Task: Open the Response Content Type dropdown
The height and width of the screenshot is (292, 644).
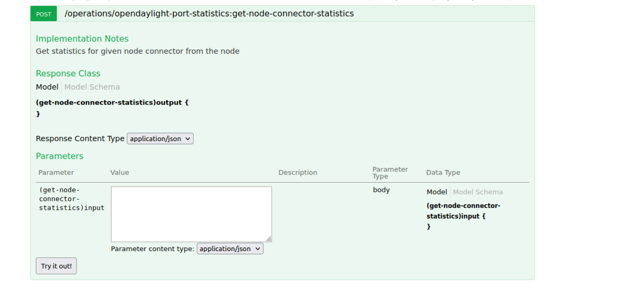Action: pyautogui.click(x=160, y=139)
